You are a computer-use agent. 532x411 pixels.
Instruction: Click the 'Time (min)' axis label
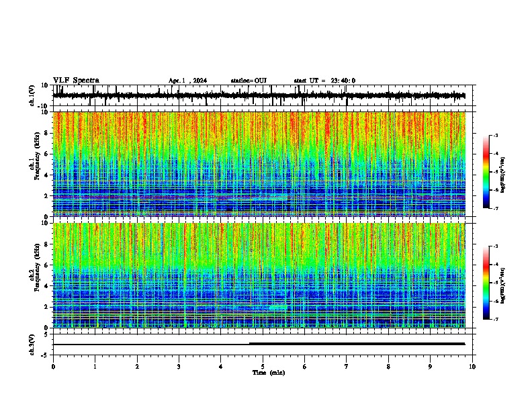(269, 373)
